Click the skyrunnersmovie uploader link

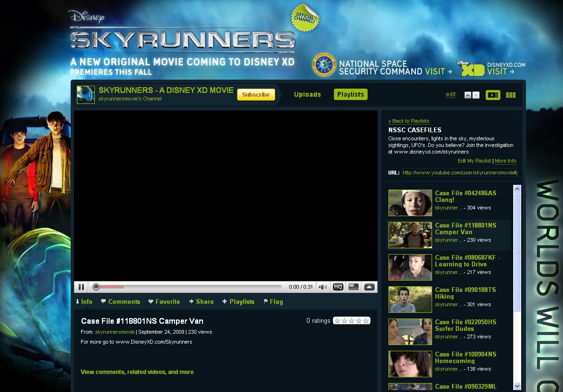tap(114, 332)
